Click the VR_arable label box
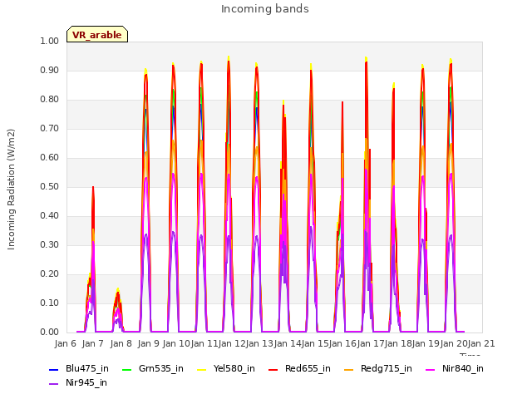Viewport: 532px width, 399px height. click(97, 34)
